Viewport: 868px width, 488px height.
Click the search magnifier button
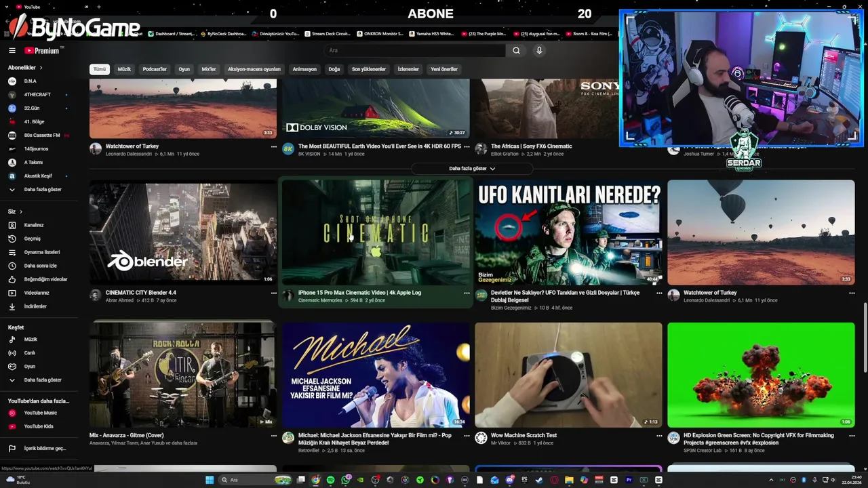click(x=516, y=50)
